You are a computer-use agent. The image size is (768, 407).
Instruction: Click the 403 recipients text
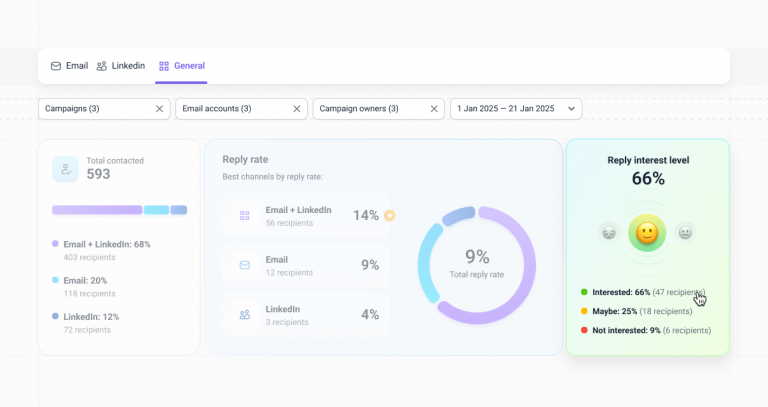[89, 257]
